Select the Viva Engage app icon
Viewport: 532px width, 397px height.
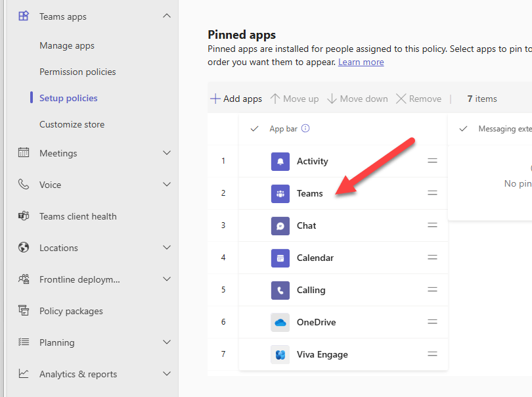280,354
